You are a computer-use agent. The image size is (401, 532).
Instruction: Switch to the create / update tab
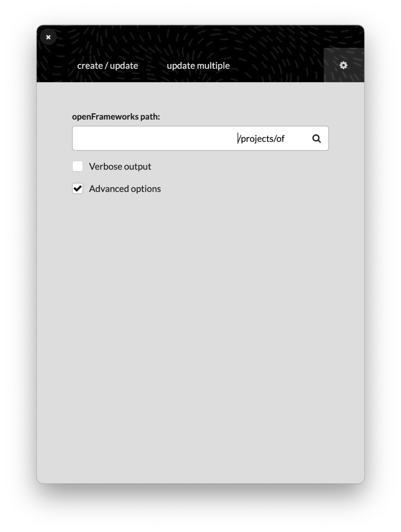point(108,66)
